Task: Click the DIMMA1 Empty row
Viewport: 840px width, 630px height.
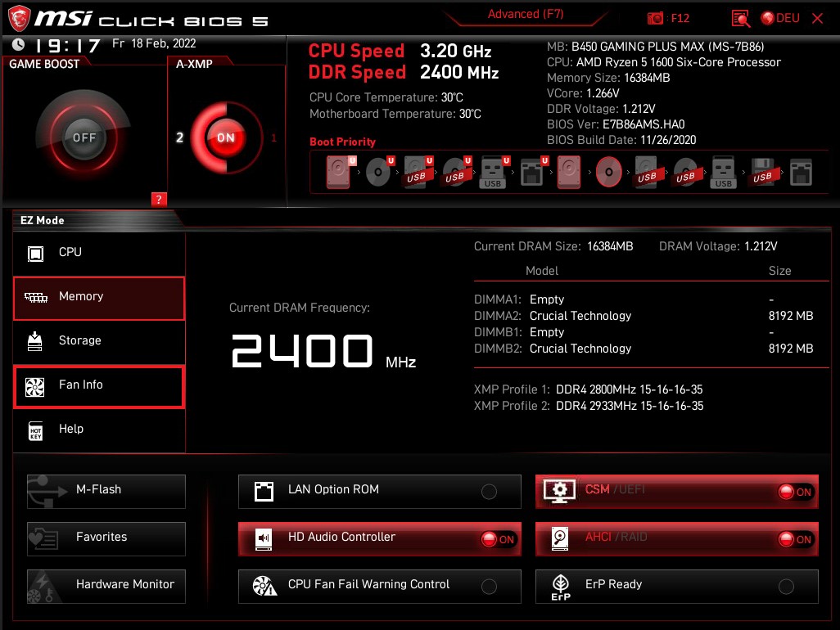Action: point(625,299)
